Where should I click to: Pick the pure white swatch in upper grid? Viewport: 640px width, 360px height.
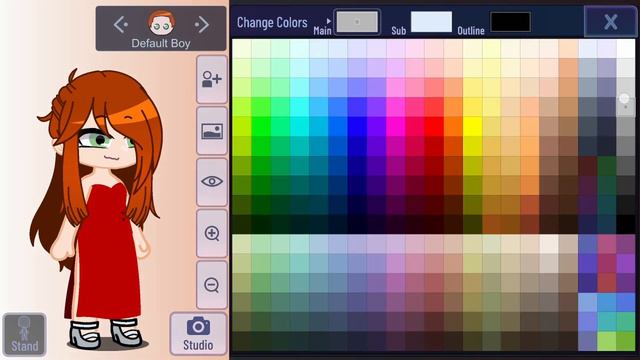click(626, 49)
